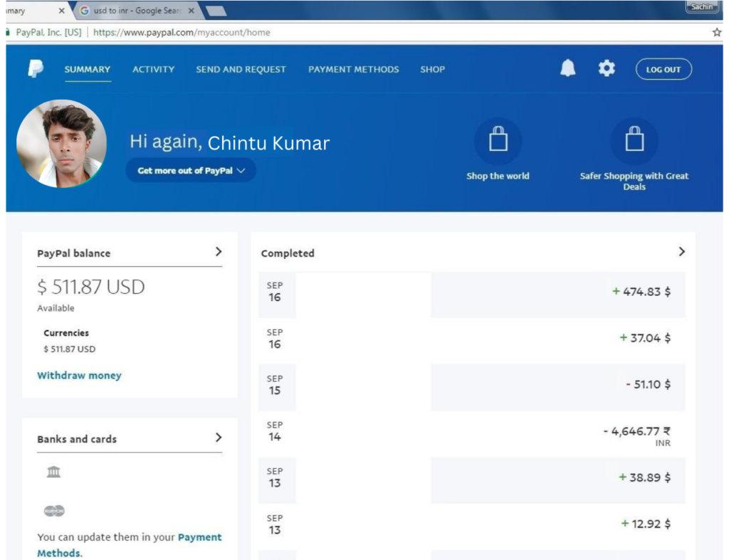The width and height of the screenshot is (729, 560).
Task: Open the Activity tab
Action: tap(154, 69)
